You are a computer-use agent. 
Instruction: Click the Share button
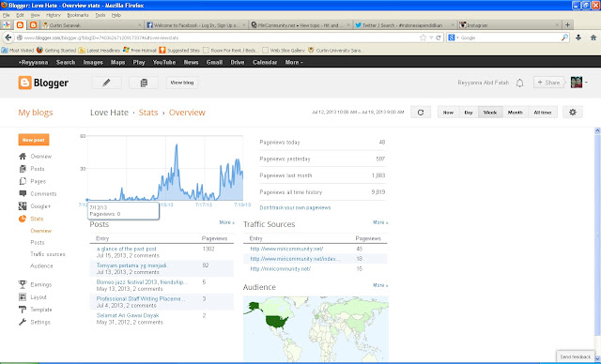(548, 83)
